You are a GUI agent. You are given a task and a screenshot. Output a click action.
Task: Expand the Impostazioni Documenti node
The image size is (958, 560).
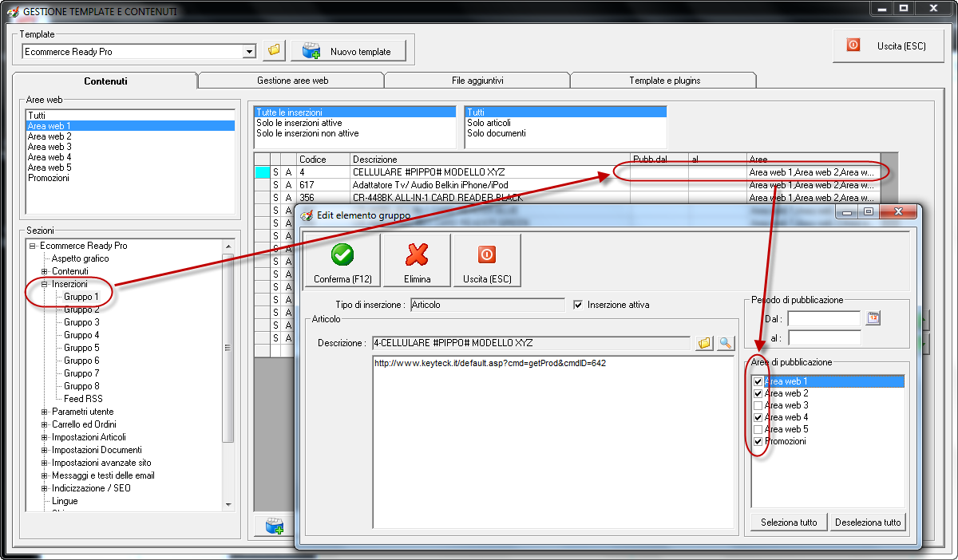click(x=45, y=450)
